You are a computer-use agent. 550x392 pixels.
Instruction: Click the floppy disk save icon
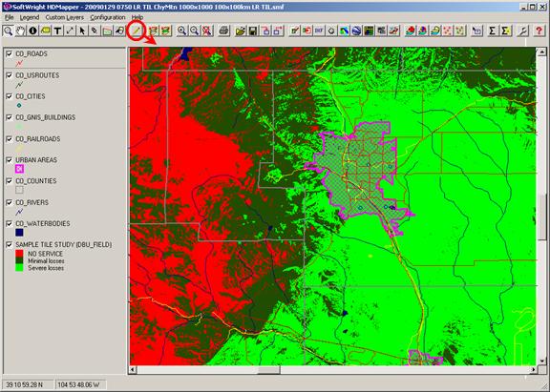(x=252, y=31)
